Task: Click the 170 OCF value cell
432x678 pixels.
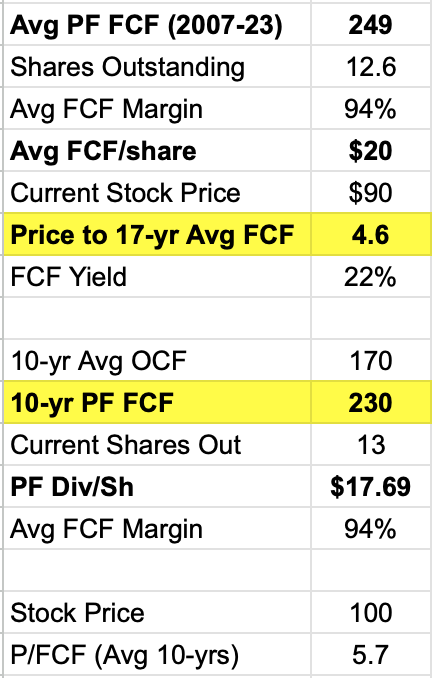Action: [371, 360]
